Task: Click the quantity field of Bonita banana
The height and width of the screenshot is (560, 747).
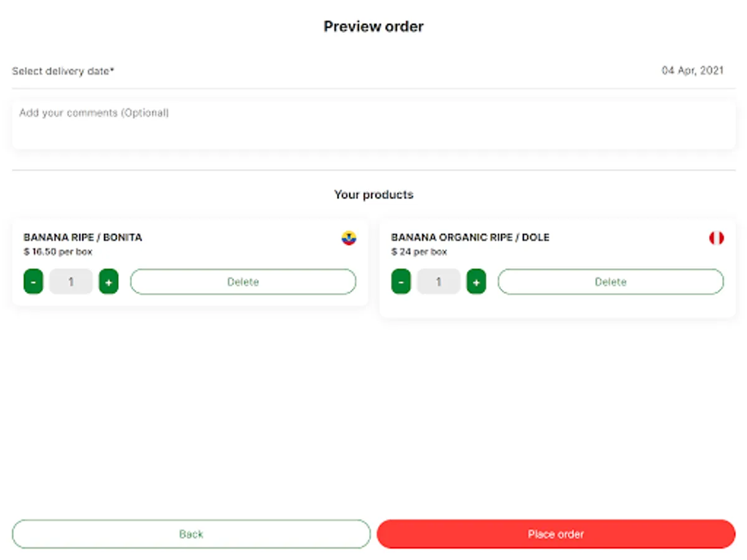Action: click(x=71, y=282)
